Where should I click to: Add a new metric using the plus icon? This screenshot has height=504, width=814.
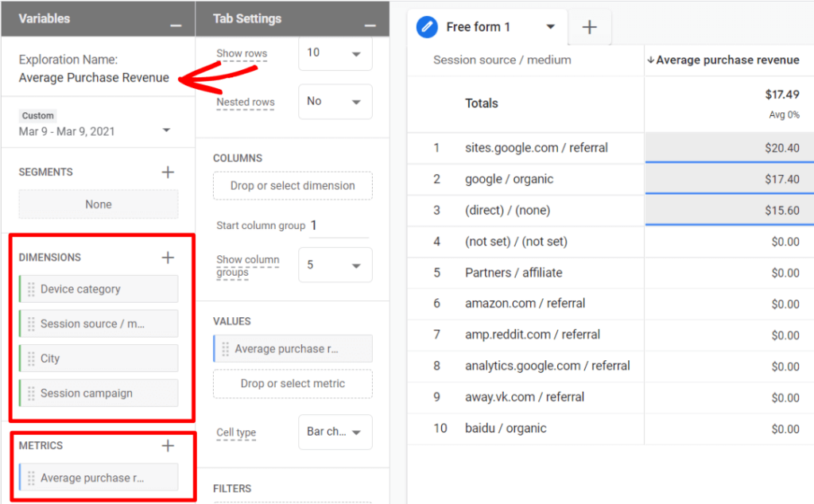pos(168,445)
